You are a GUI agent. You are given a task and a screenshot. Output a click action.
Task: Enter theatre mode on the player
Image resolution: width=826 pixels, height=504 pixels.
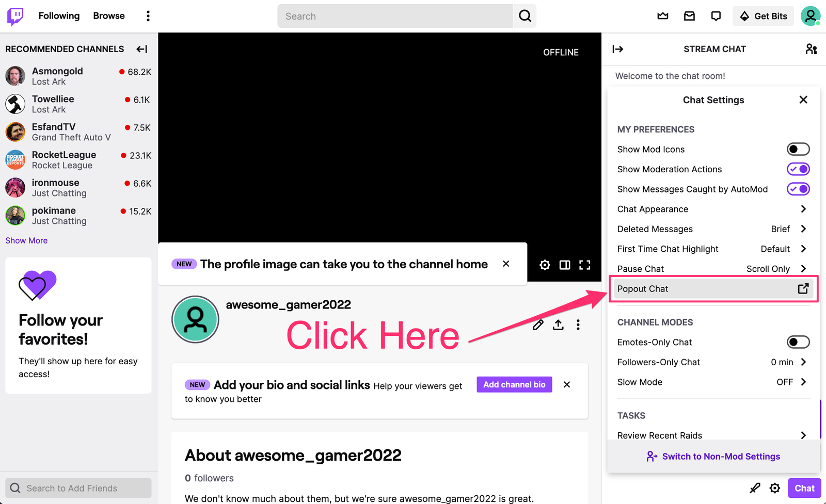coord(564,265)
